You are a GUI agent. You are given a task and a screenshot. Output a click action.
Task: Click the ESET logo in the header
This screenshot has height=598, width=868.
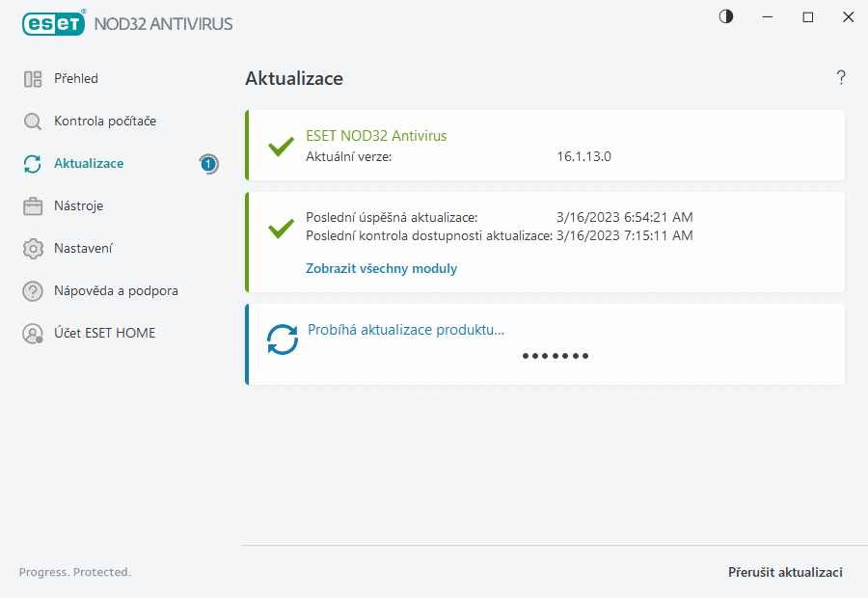[x=54, y=23]
